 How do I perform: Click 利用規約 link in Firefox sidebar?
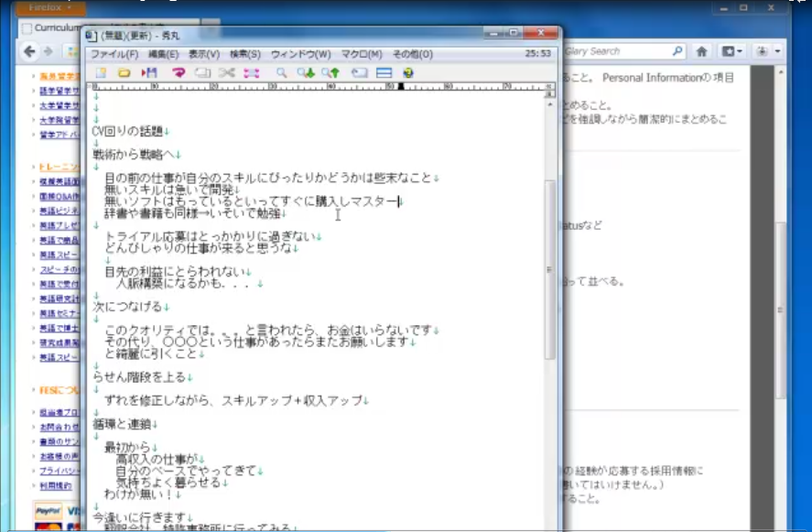tap(56, 485)
